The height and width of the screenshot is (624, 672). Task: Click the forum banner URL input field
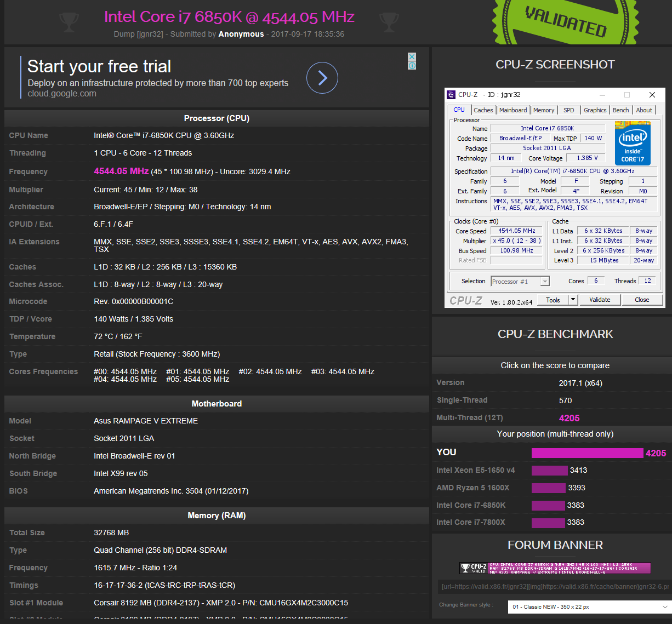[x=554, y=587]
